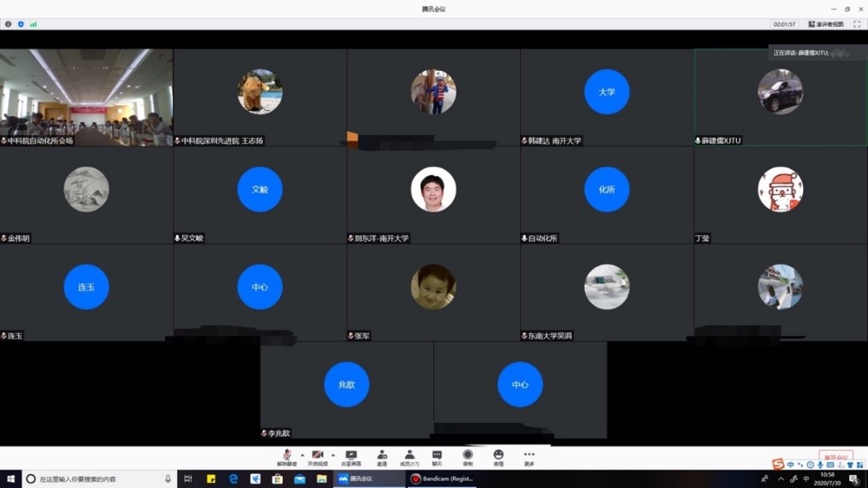Viewport: 868px width, 488px height.
Task: Open the invite participants option
Action: point(381,457)
